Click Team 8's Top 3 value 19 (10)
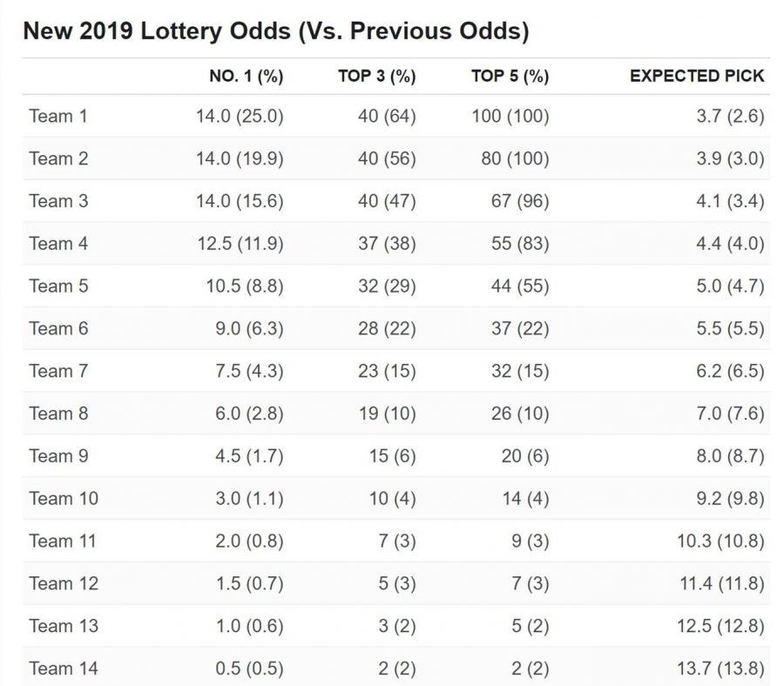 (387, 414)
